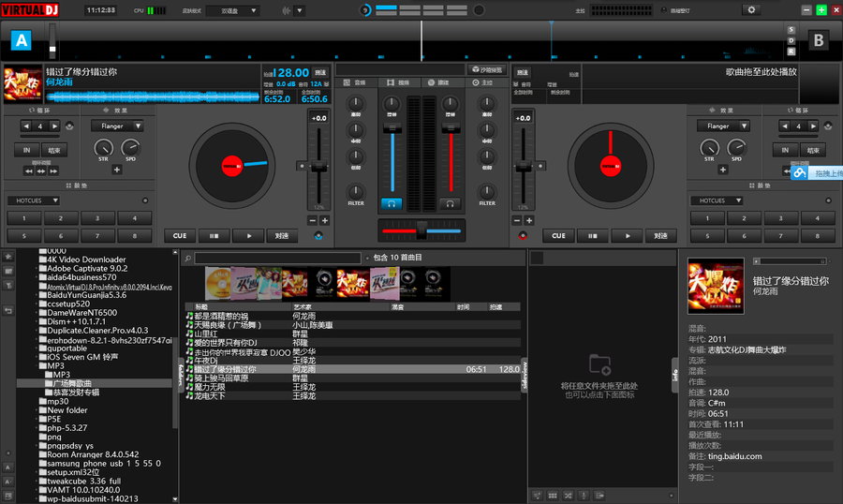Toggle deck B headphone cue button
Image resolution: width=843 pixels, height=504 pixels.
tap(450, 204)
